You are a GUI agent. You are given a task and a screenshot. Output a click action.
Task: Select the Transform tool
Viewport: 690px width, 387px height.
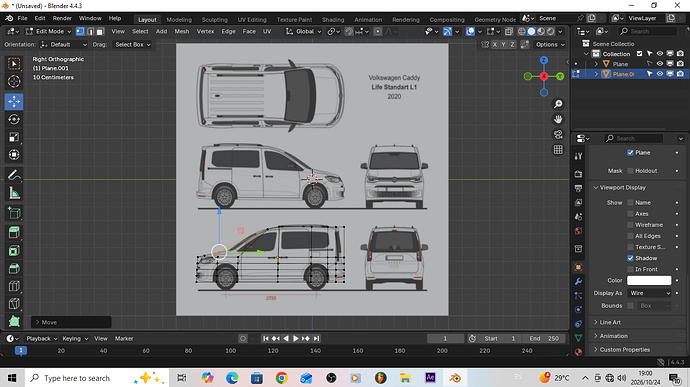point(14,155)
